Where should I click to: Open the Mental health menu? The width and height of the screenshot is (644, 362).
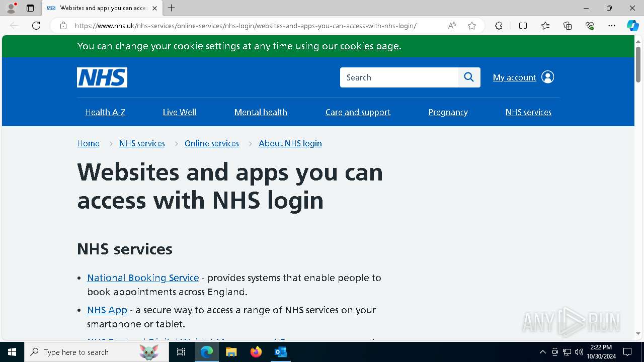tap(261, 112)
